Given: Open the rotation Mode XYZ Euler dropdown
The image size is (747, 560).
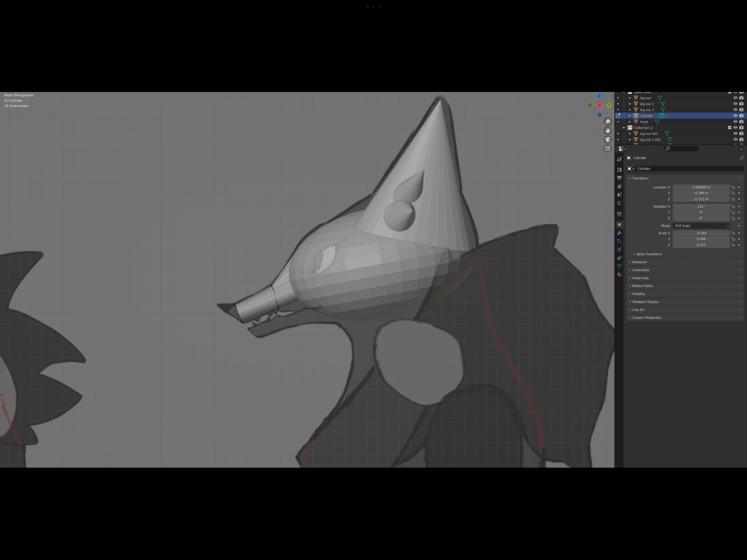Looking at the screenshot, I should pos(700,226).
